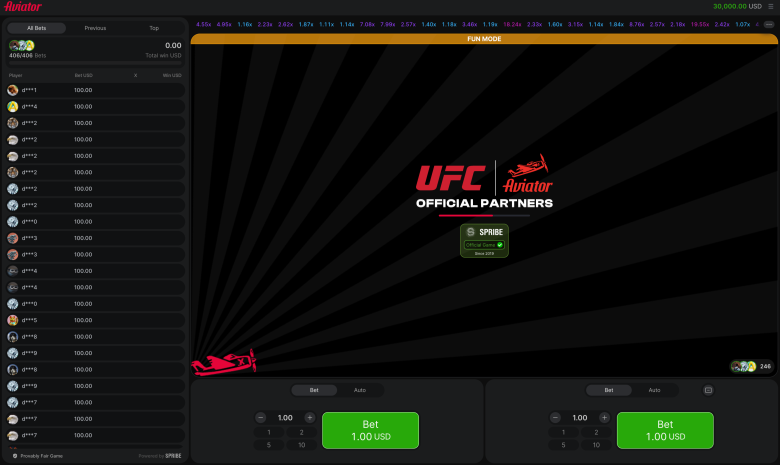Decrease the second panel's bet amount with minus
780x465 pixels.
(555, 418)
